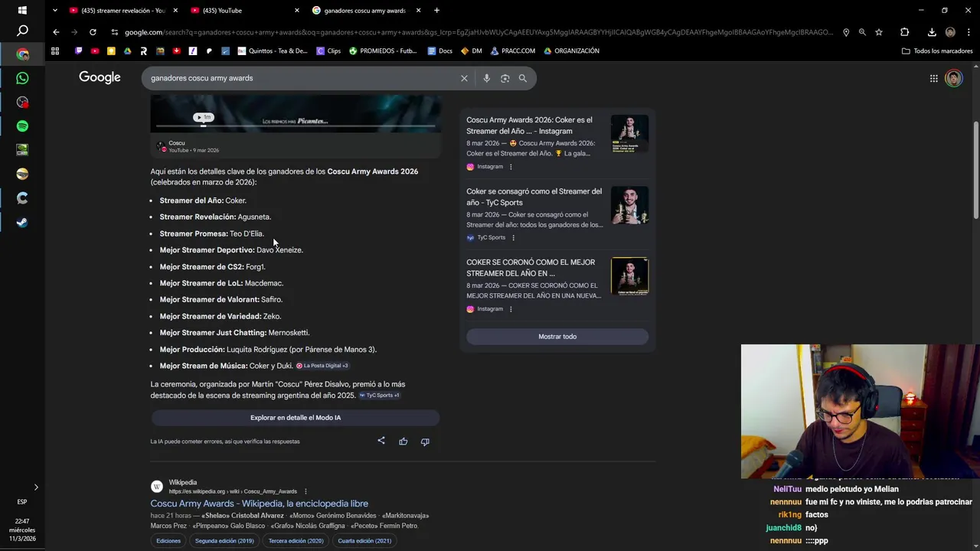Open Chrome three-dot menu
Image resolution: width=980 pixels, height=551 pixels.
click(968, 32)
